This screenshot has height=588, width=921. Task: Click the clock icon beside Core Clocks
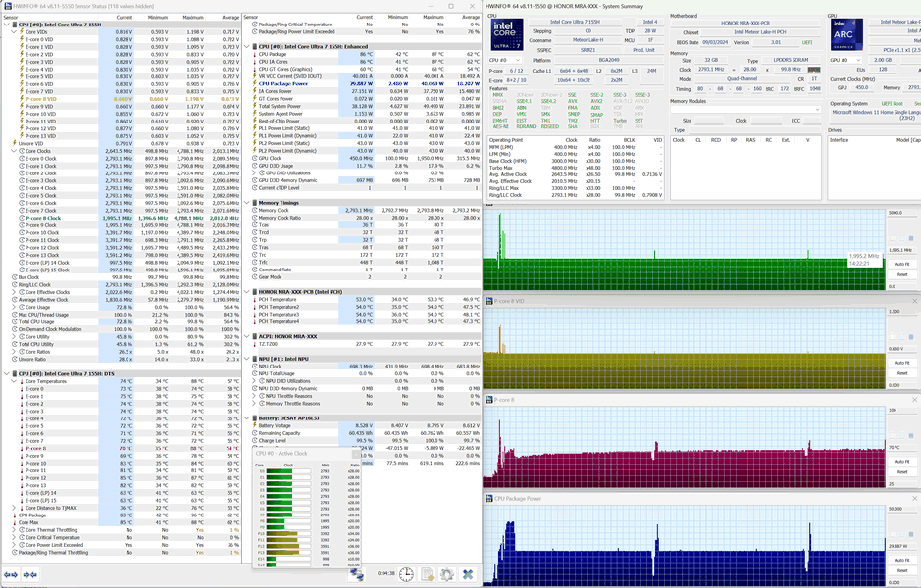[22, 151]
